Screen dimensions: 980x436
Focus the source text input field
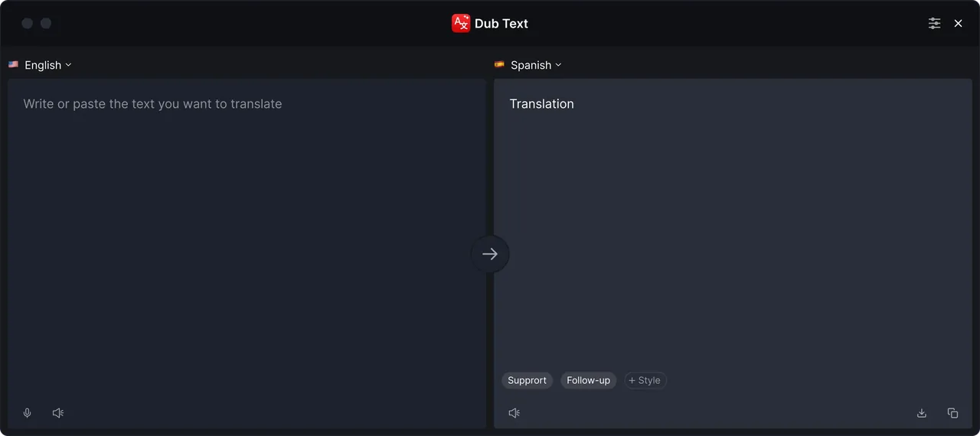(247, 245)
